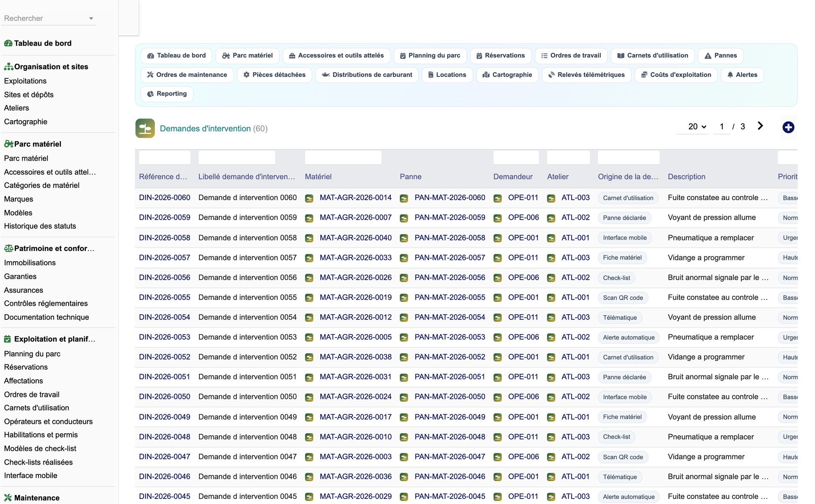Click panne icon beside PAN-MAT-2026-0055
Screen dimensions: 815x504
(x=404, y=298)
